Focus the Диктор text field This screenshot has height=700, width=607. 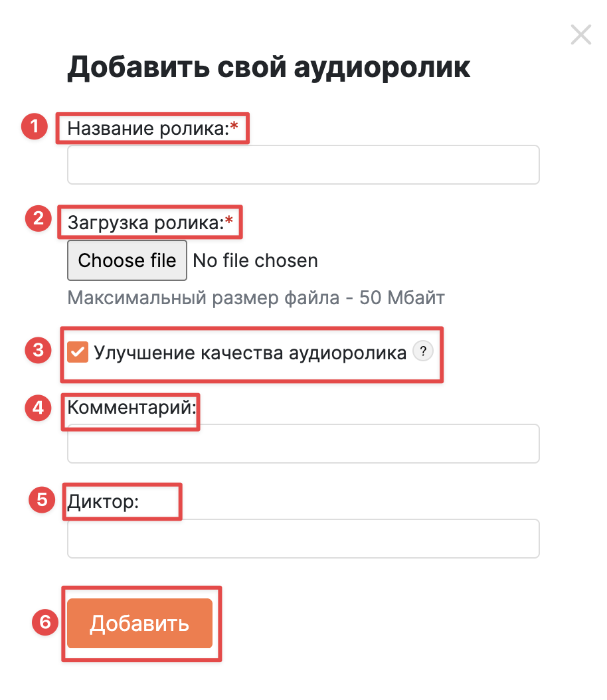click(303, 539)
